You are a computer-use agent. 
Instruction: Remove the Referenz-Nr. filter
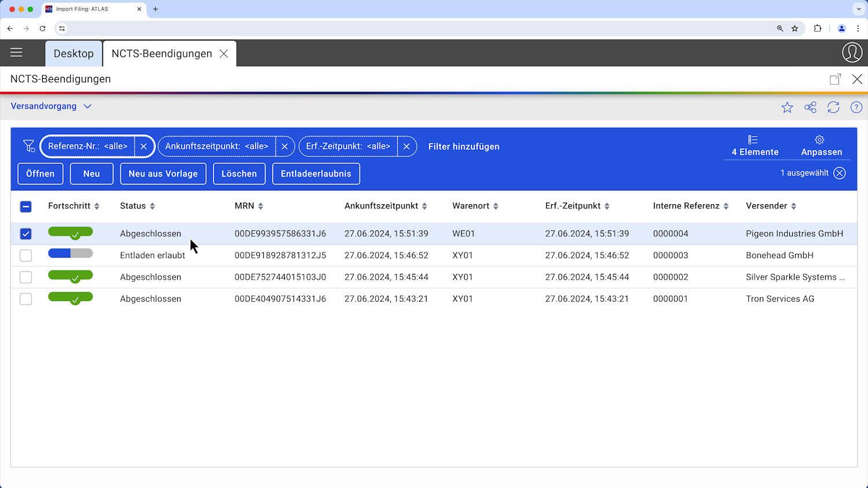tap(144, 146)
